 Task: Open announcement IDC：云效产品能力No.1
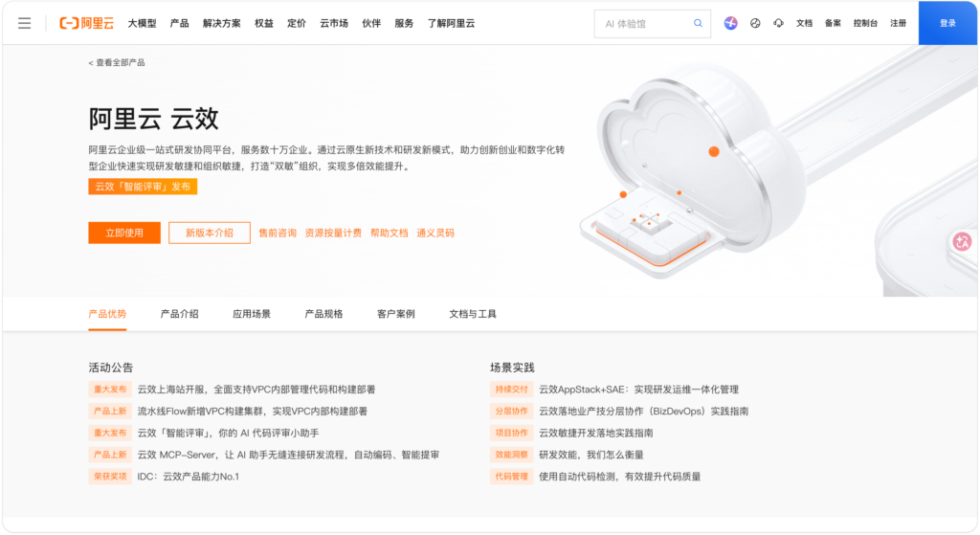[x=189, y=477]
